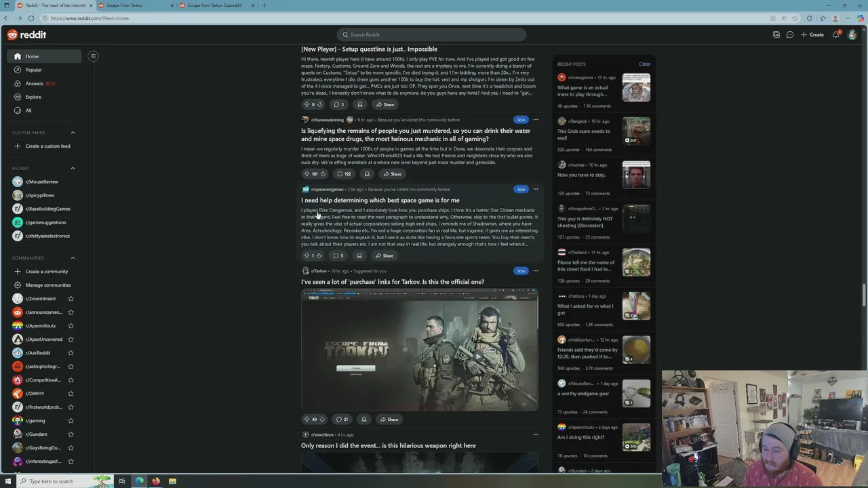868x488 pixels.
Task: Open the 192 comments on Dune post
Action: pos(344,174)
